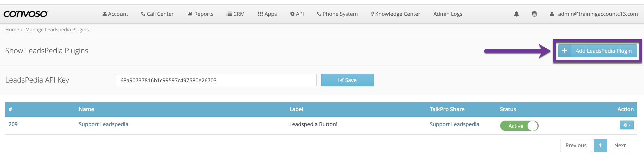
Task: Expand the row action gear dropdown
Action: (x=627, y=125)
